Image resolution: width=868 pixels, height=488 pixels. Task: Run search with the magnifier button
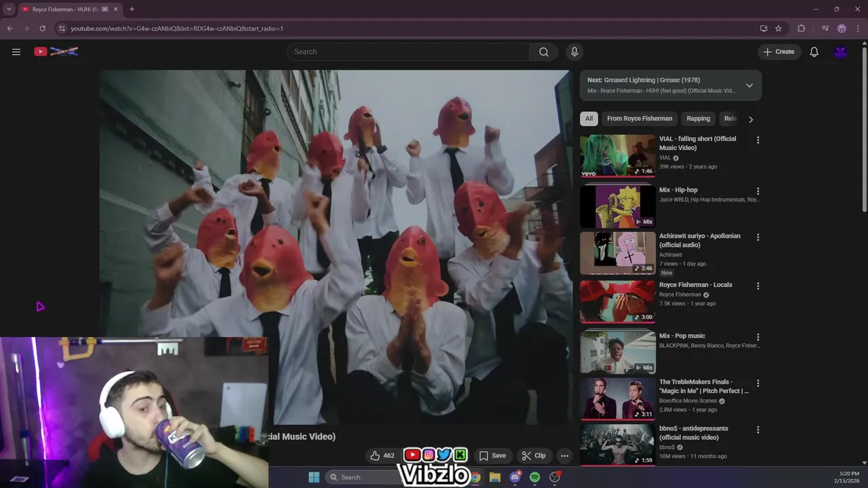click(x=543, y=52)
